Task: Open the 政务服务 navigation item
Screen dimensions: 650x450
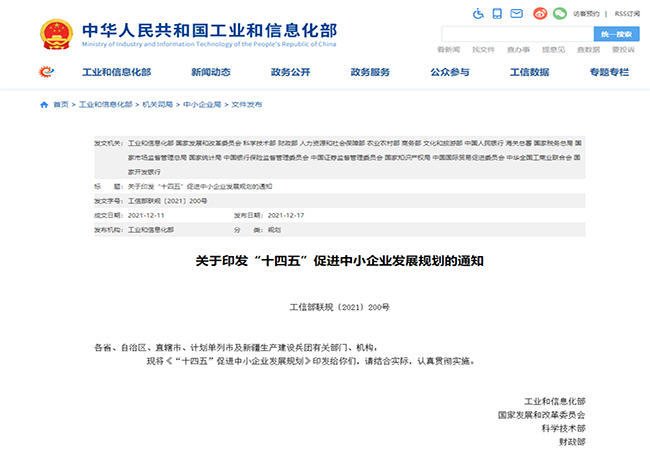Action: tap(370, 73)
